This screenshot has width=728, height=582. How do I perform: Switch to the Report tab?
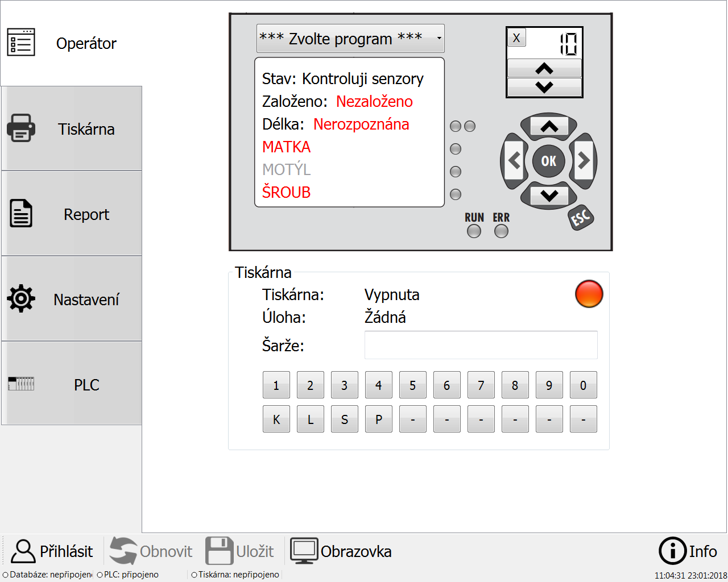click(72, 214)
